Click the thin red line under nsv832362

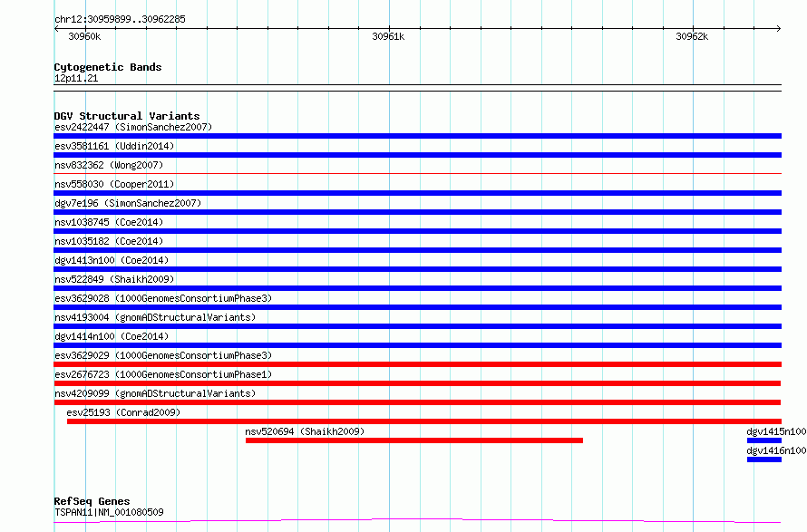point(417,174)
